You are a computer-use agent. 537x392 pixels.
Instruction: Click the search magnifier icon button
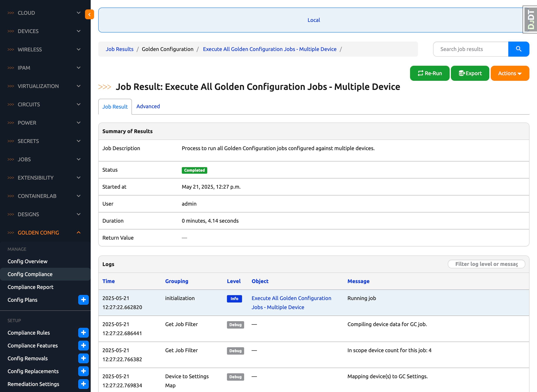[x=518, y=49]
